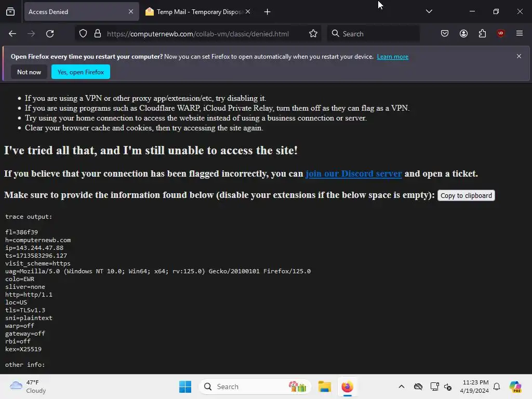532x399 pixels.
Task: Close the Access Denied tab
Action: [131, 11]
